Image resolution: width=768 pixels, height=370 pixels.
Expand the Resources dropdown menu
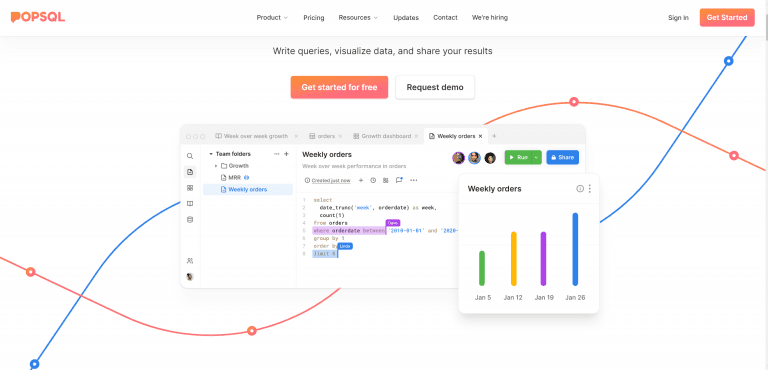(358, 18)
